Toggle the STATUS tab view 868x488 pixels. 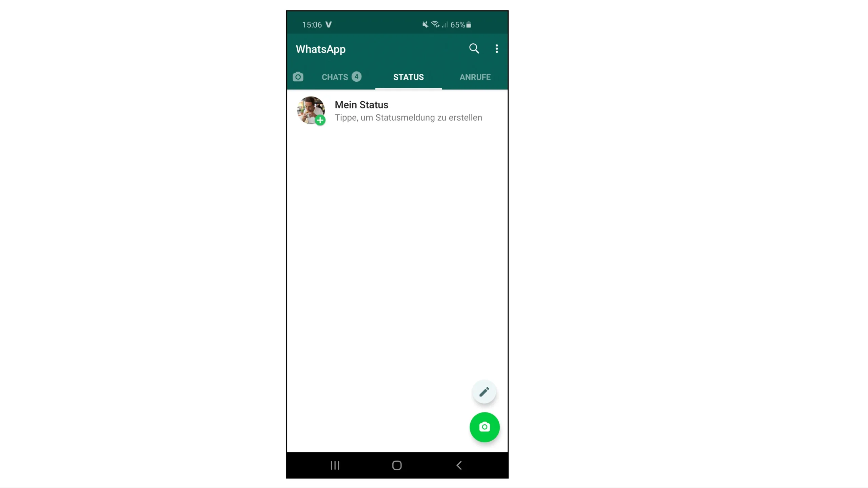pyautogui.click(x=408, y=76)
